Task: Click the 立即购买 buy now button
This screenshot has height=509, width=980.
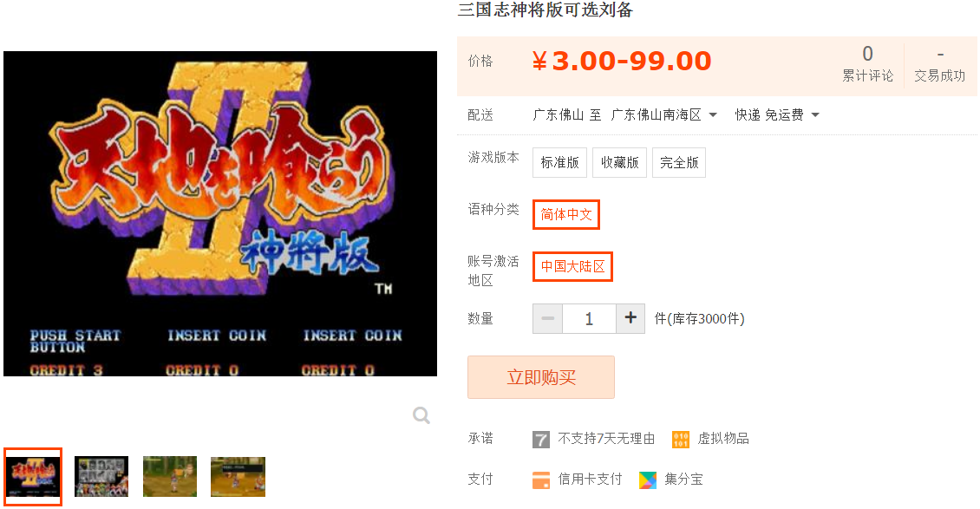Action: coord(541,377)
